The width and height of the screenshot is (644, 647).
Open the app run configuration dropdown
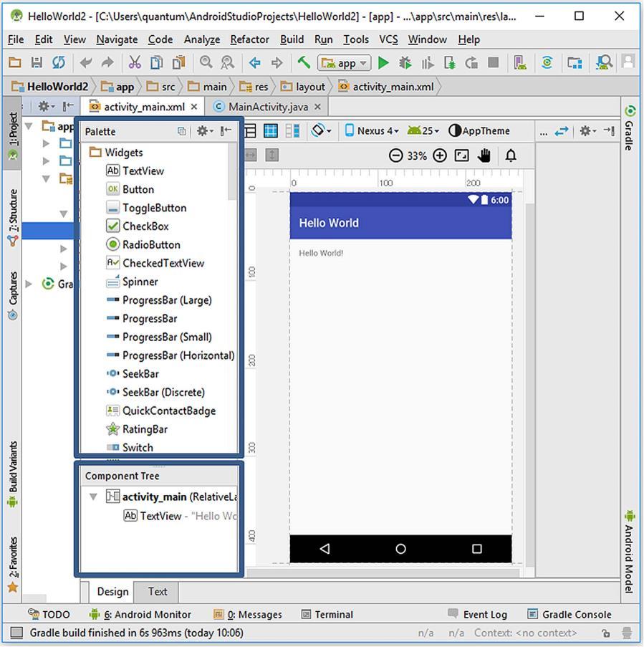click(x=344, y=63)
